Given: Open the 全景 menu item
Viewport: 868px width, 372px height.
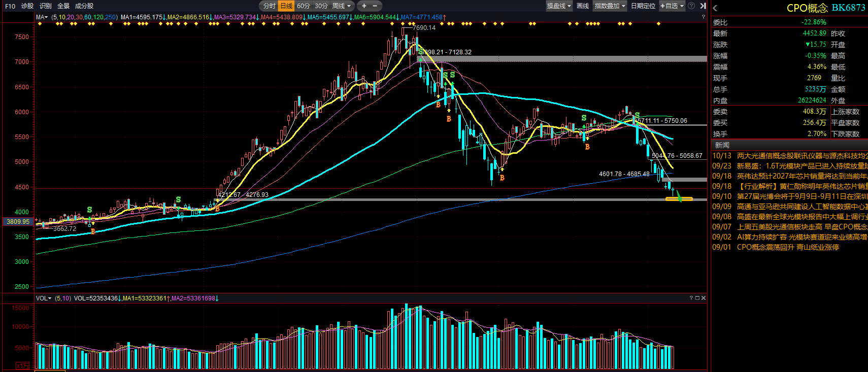Looking at the screenshot, I should 63,6.
